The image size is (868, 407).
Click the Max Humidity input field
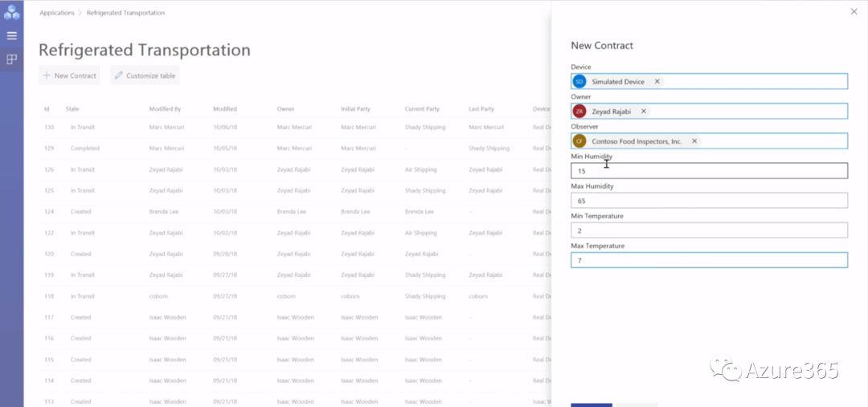pyautogui.click(x=709, y=201)
